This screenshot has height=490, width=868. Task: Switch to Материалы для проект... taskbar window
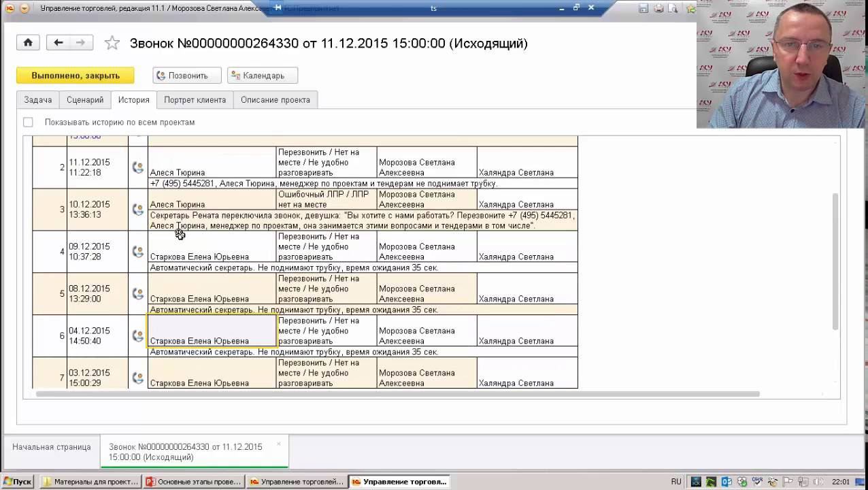[x=90, y=482]
